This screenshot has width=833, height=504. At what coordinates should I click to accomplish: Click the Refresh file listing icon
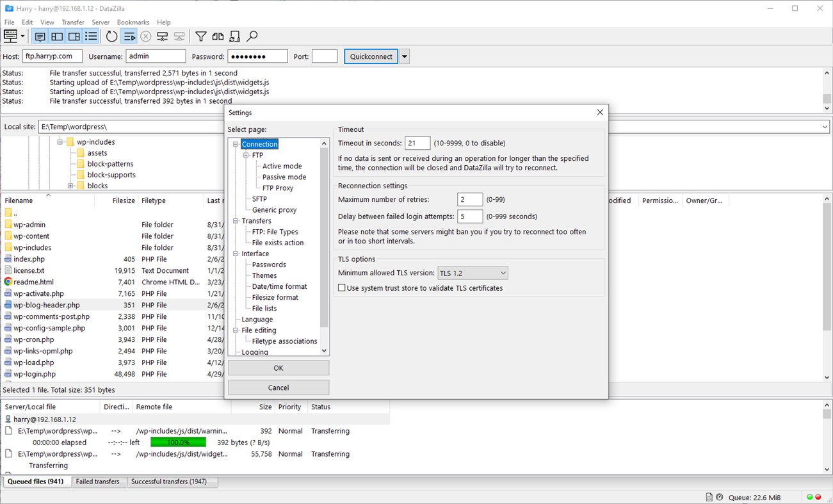111,36
